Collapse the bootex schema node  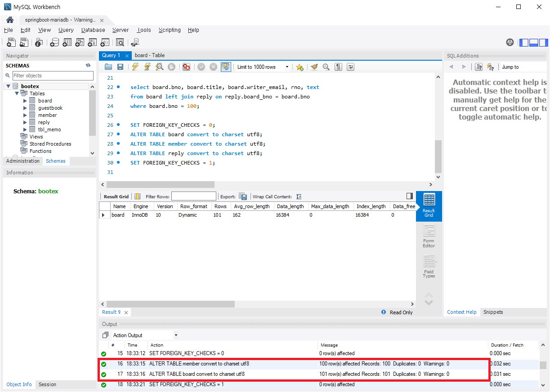point(8,86)
